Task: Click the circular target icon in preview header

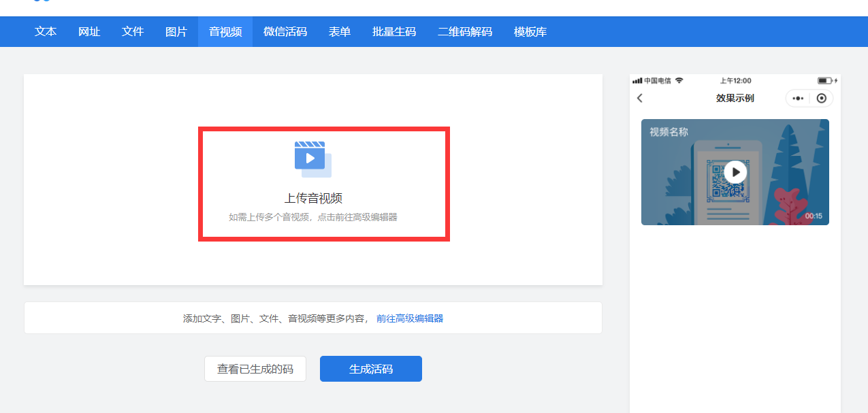Action: tap(821, 98)
